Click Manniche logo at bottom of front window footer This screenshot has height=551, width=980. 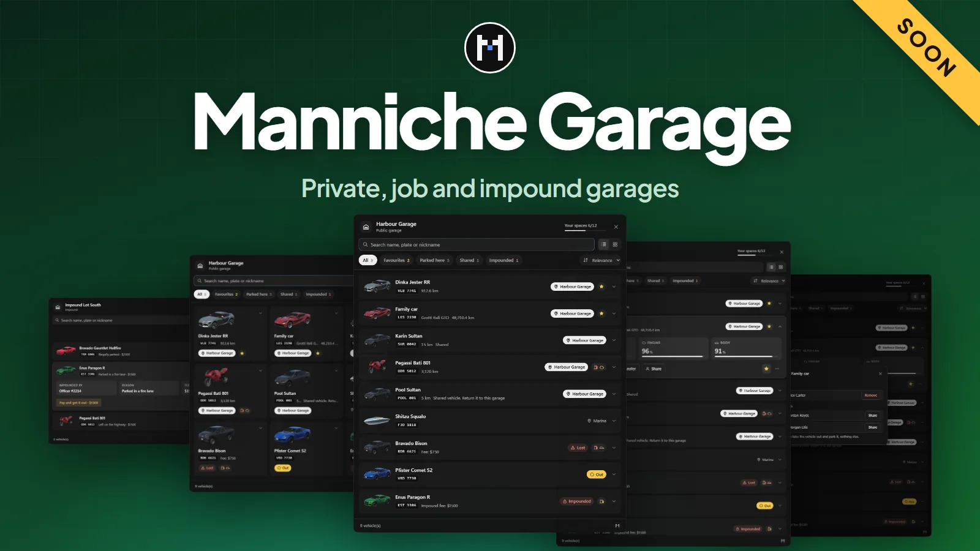coord(617,525)
